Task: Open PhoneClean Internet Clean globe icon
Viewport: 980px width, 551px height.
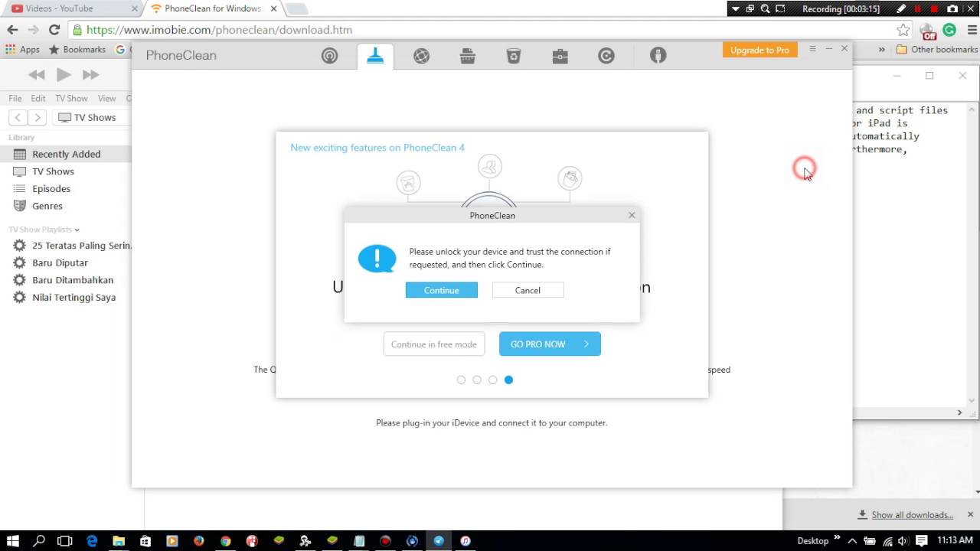Action: pyautogui.click(x=421, y=56)
